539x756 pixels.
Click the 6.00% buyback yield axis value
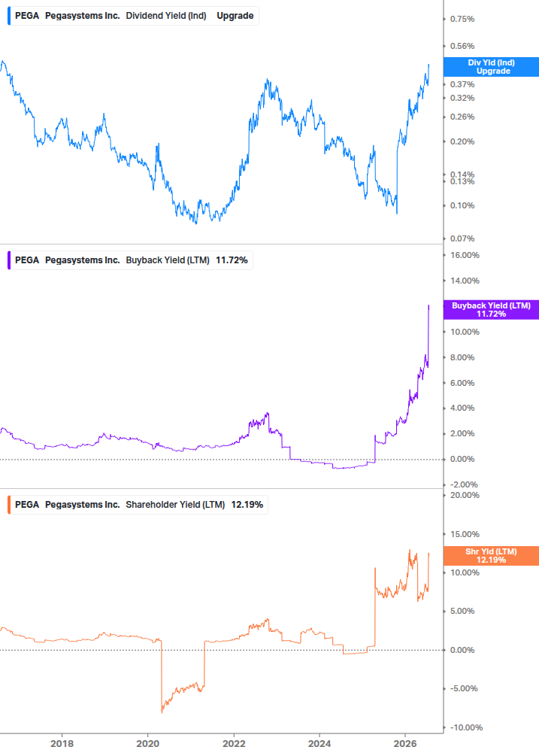pyautogui.click(x=462, y=383)
